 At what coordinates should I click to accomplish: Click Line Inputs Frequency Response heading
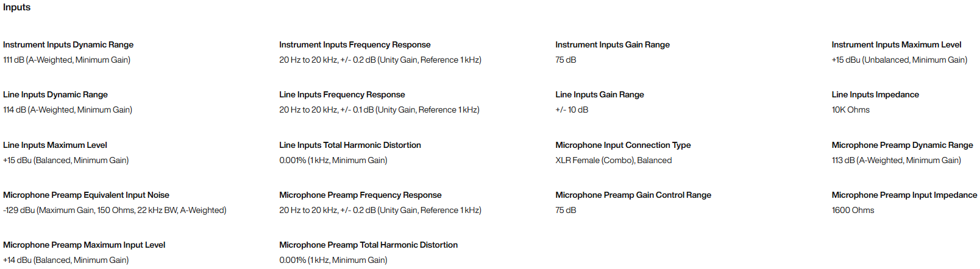tap(342, 94)
